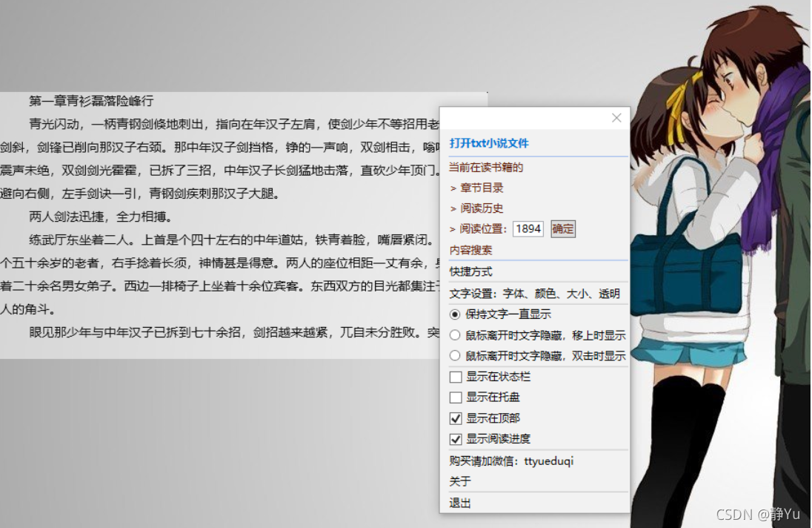Select 当前在读书籍的 menu entry
Screen dimensions: 812x528
(486, 168)
